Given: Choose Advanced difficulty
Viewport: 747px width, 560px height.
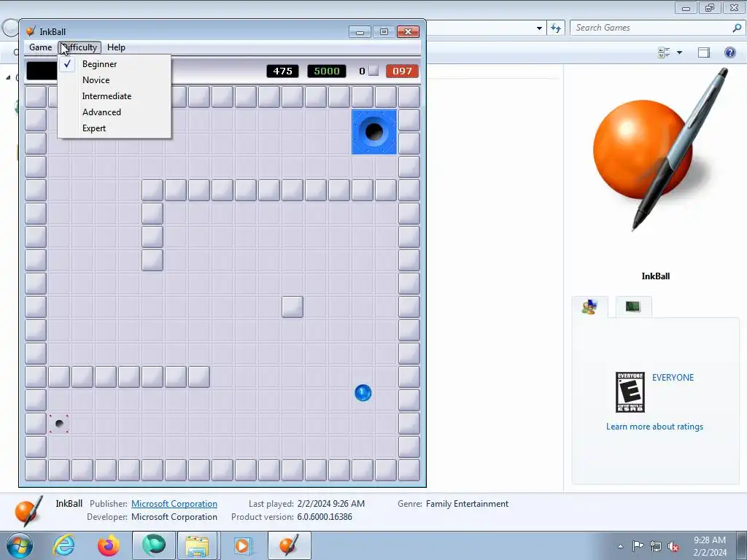Looking at the screenshot, I should tap(114, 112).
